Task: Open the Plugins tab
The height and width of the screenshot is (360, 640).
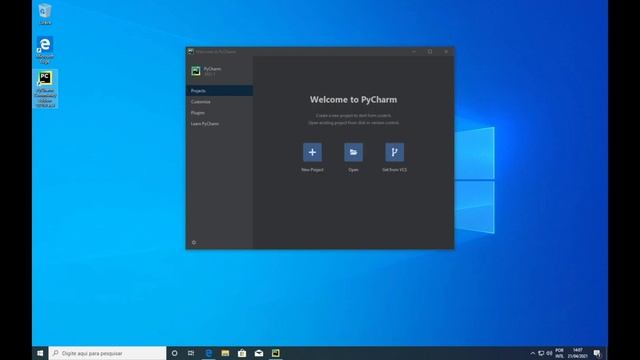Action: pos(220,113)
